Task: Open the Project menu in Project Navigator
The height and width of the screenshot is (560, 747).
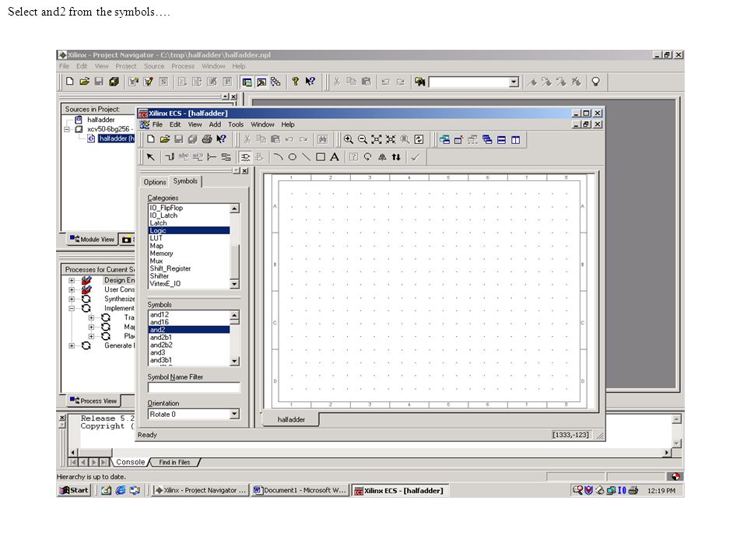Action: (x=126, y=66)
